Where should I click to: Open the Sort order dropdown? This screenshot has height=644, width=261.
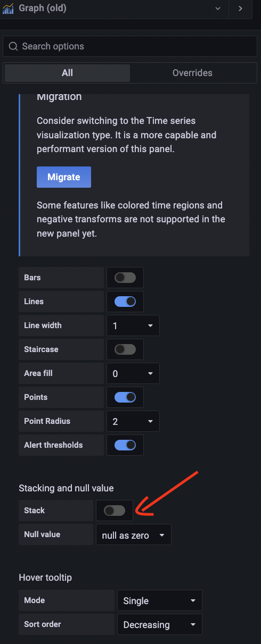pos(160,624)
